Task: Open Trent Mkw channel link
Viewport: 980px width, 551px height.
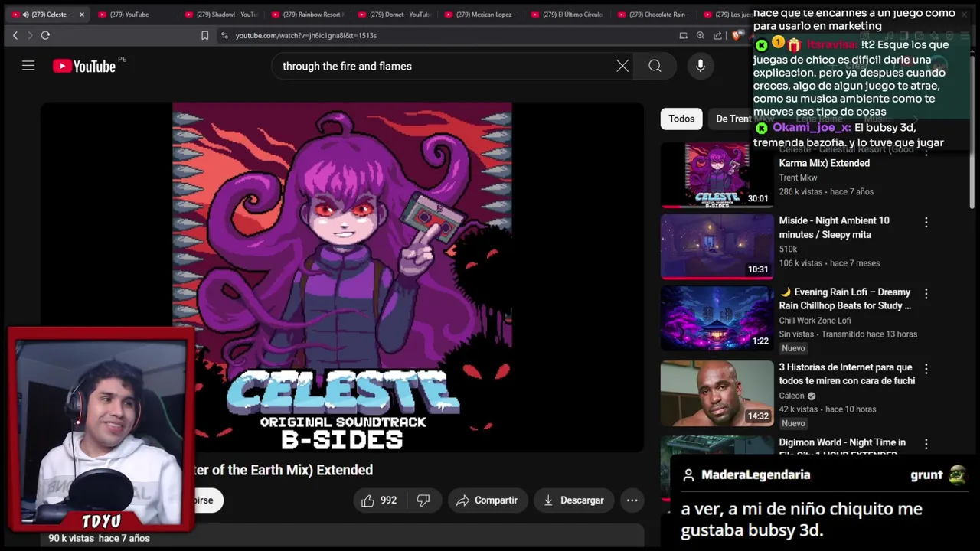Action: (798, 178)
